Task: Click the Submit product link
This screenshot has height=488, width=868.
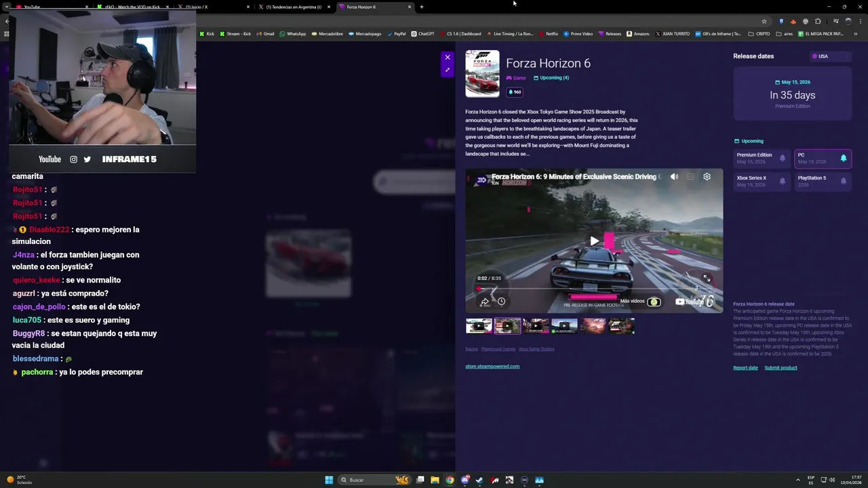Action: 781,368
